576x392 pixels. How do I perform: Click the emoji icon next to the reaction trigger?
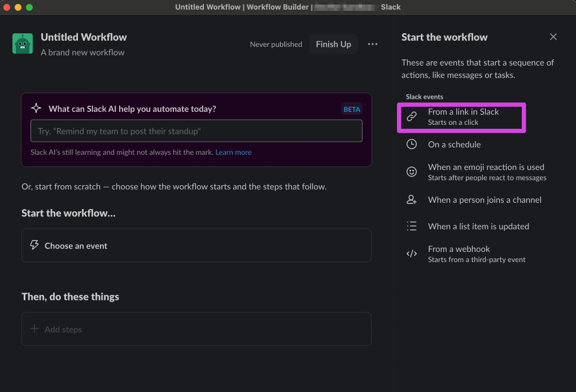[x=412, y=171]
